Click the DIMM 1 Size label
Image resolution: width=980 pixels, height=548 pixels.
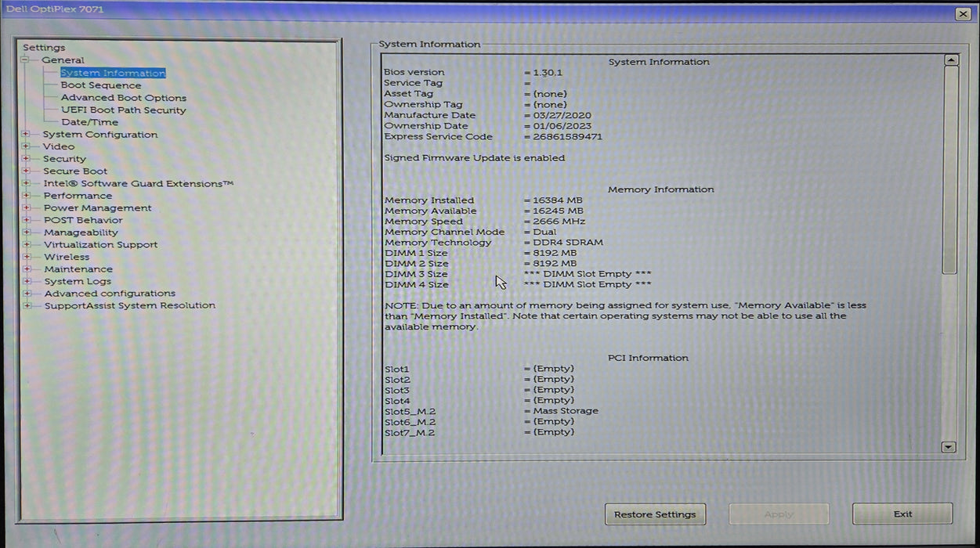[x=416, y=253]
